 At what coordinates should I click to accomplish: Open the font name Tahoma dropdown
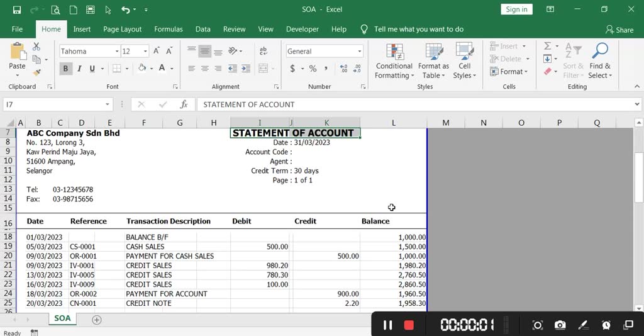(x=116, y=52)
